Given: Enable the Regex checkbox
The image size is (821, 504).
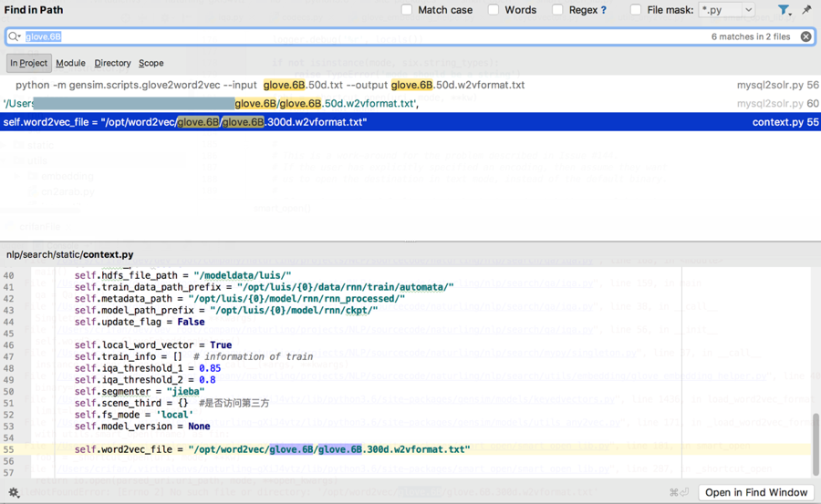Looking at the screenshot, I should pos(557,10).
